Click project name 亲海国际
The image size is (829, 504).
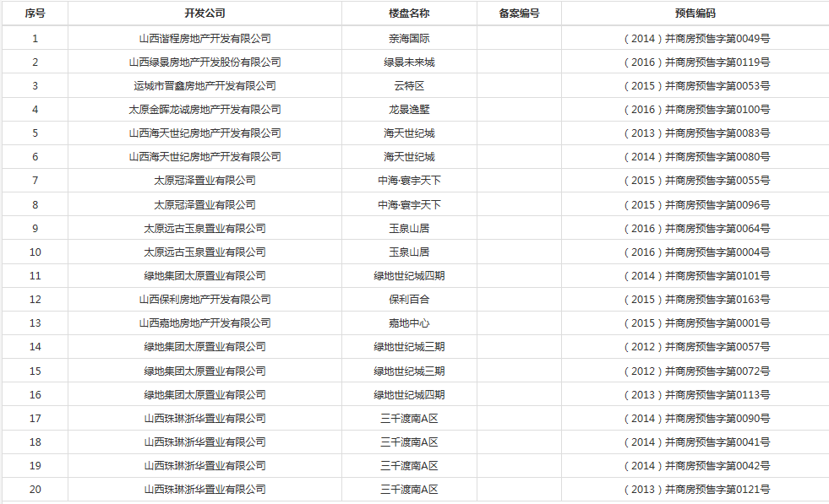409,39
